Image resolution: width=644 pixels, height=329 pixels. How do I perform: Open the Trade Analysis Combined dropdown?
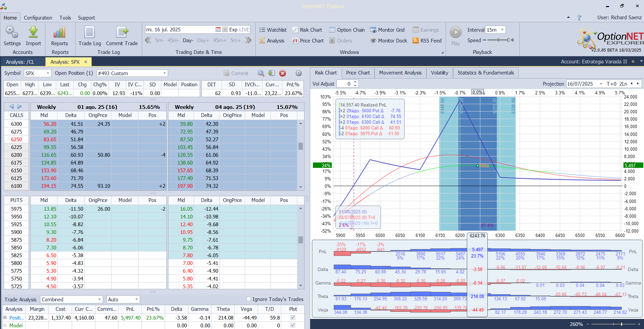click(99, 299)
